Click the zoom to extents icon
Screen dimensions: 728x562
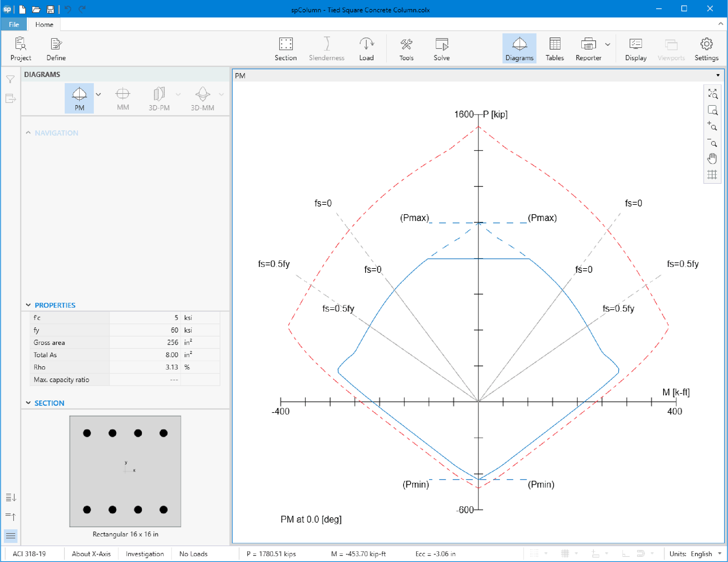pyautogui.click(x=712, y=94)
